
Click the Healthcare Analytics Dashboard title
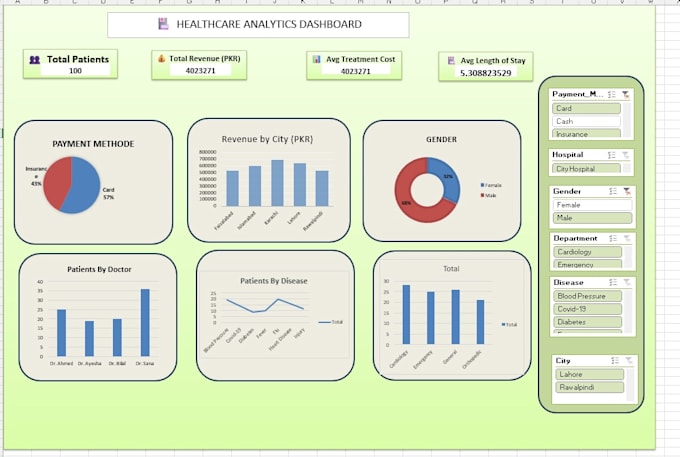click(x=269, y=24)
